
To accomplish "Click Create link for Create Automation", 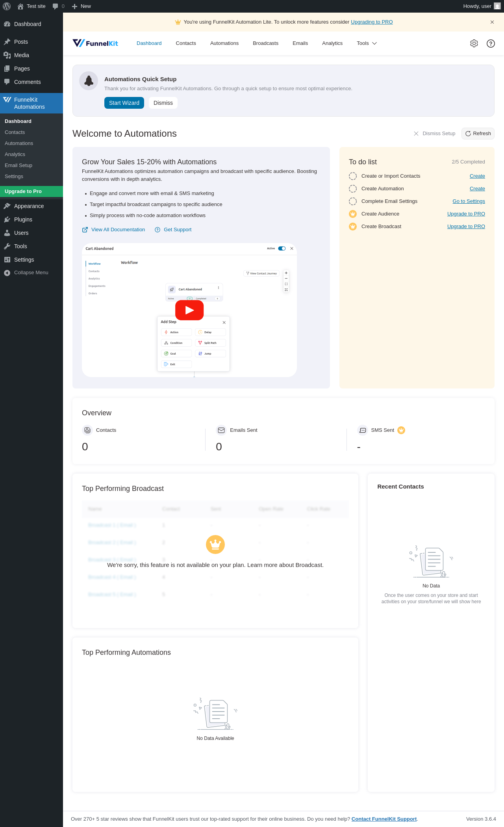I will tap(477, 189).
